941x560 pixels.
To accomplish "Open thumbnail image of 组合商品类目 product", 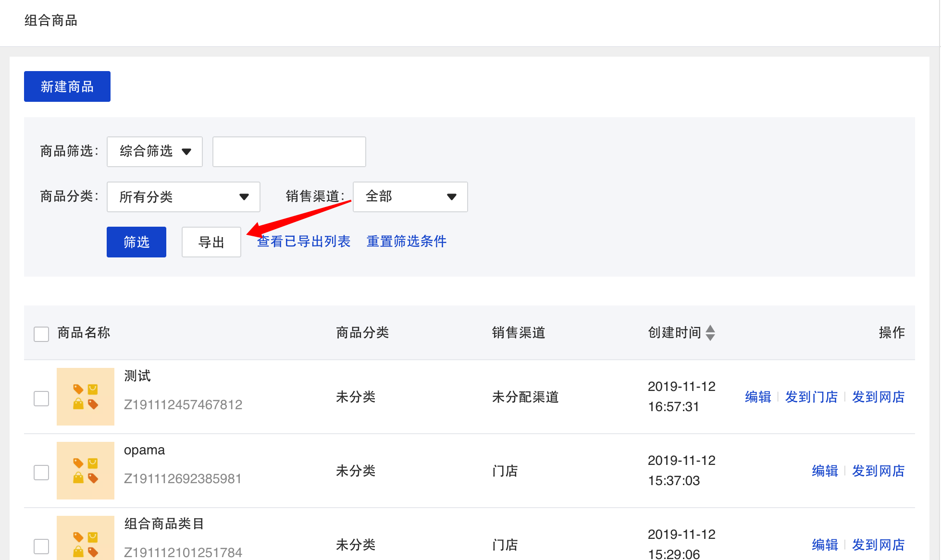I will click(86, 538).
